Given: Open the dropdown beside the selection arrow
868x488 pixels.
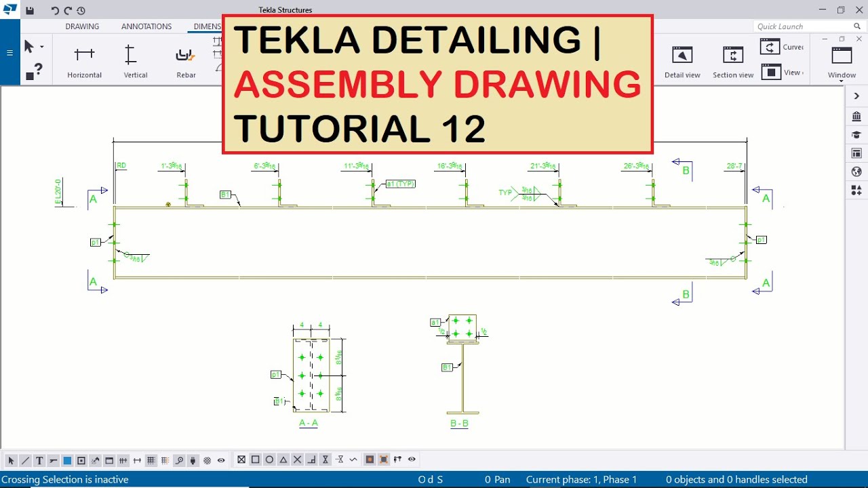Looking at the screenshot, I should (x=41, y=47).
